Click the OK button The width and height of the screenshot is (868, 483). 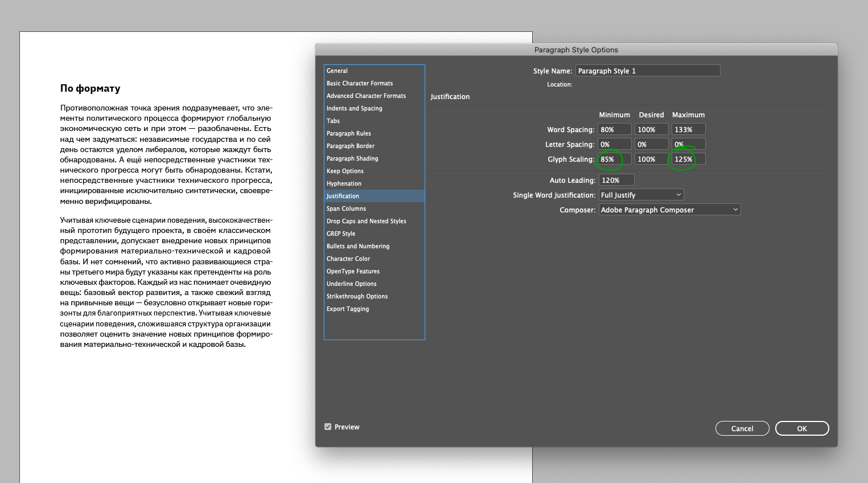pos(802,428)
